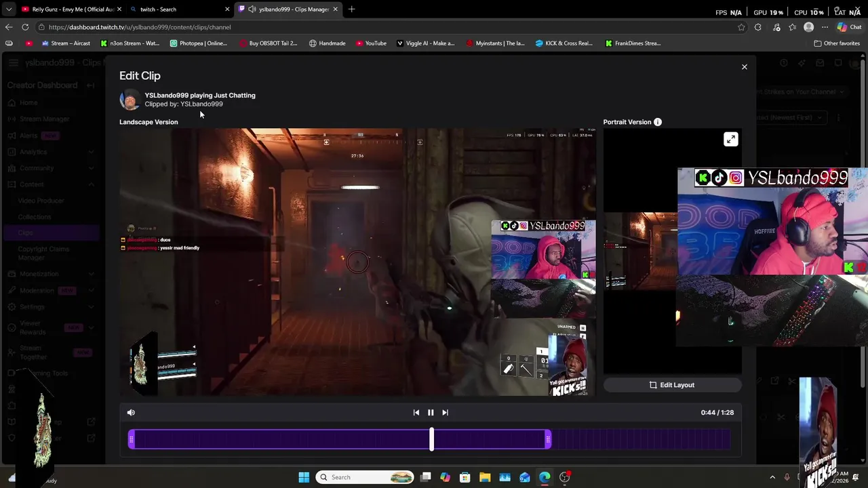The image size is (868, 488).
Task: Open the media control music icon
Action: 776,27
